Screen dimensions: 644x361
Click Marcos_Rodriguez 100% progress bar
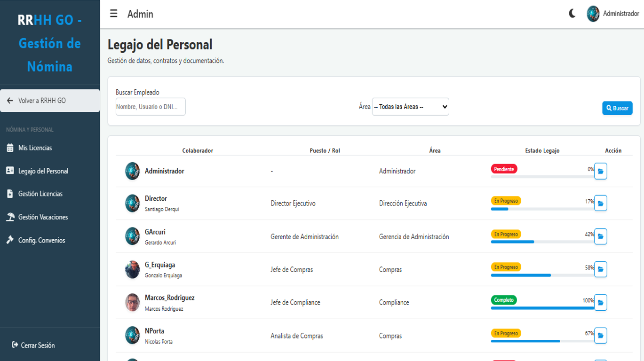(x=542, y=308)
